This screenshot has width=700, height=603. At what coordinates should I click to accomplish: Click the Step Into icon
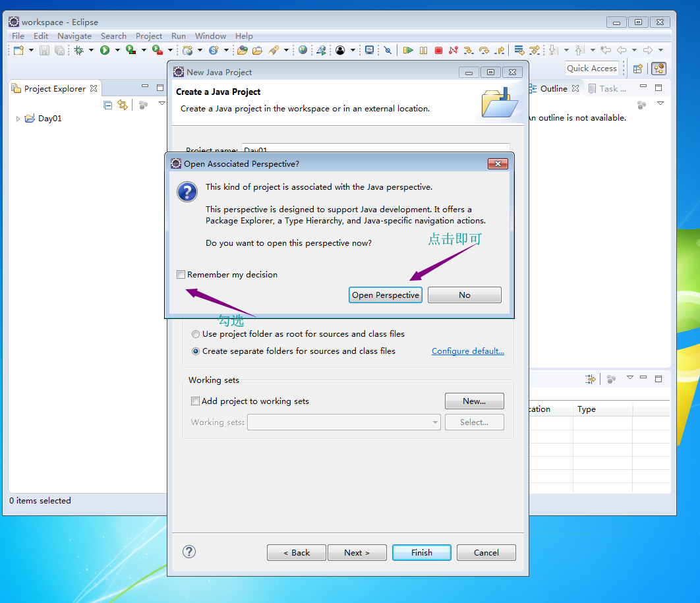click(x=468, y=51)
